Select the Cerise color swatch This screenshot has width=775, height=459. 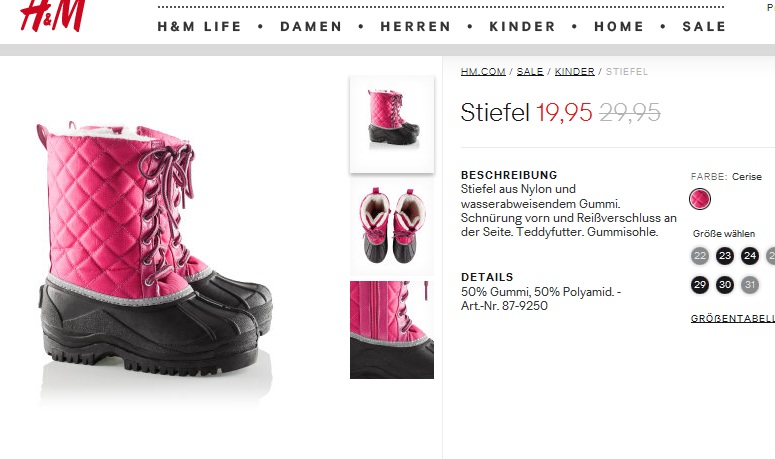(x=699, y=199)
